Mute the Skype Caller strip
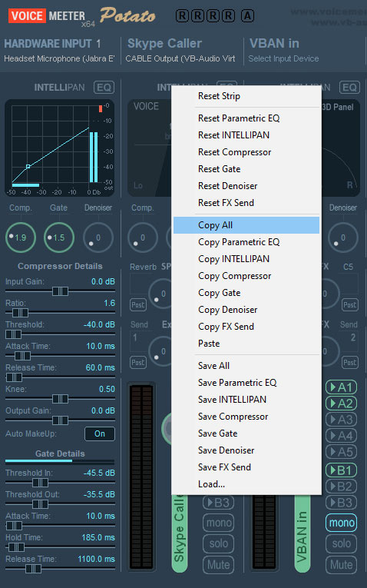Viewport: 367px width, 588px height. point(219,564)
